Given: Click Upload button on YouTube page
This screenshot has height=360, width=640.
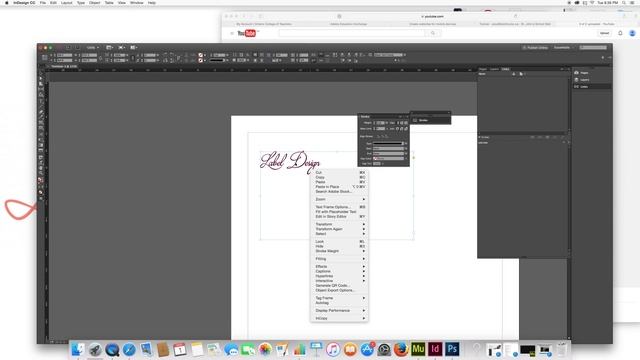Looking at the screenshot, I should click(x=604, y=33).
